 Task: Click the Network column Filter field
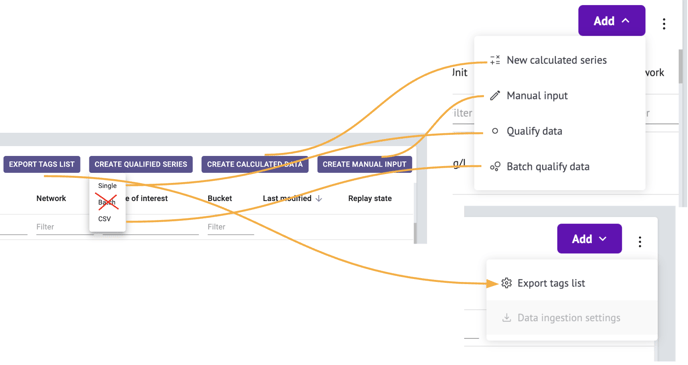coord(62,227)
